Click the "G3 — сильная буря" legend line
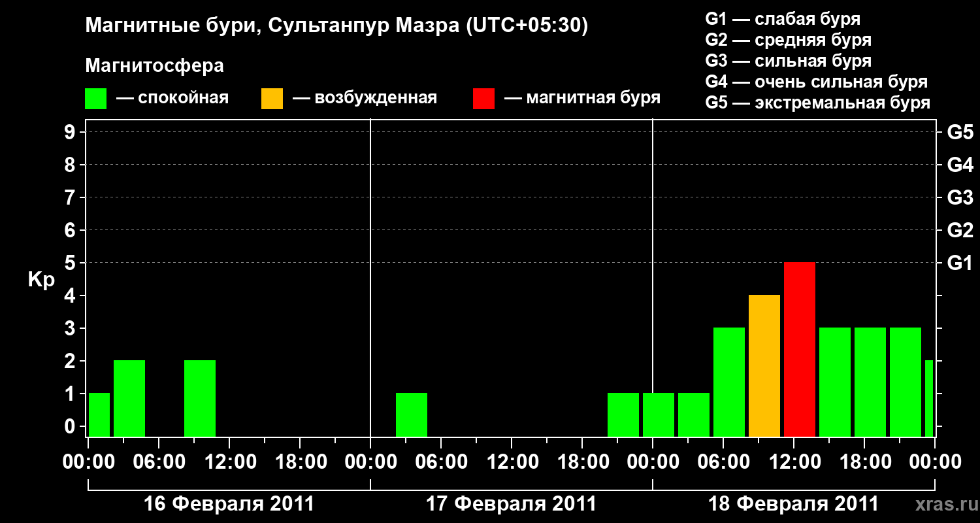 coord(788,61)
